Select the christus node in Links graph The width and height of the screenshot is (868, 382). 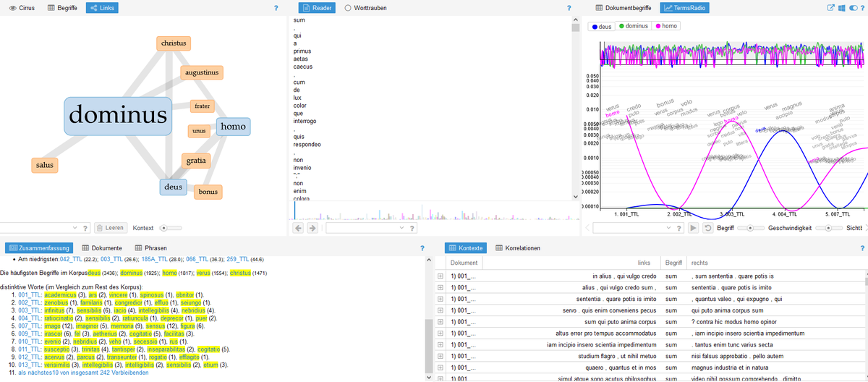point(174,43)
